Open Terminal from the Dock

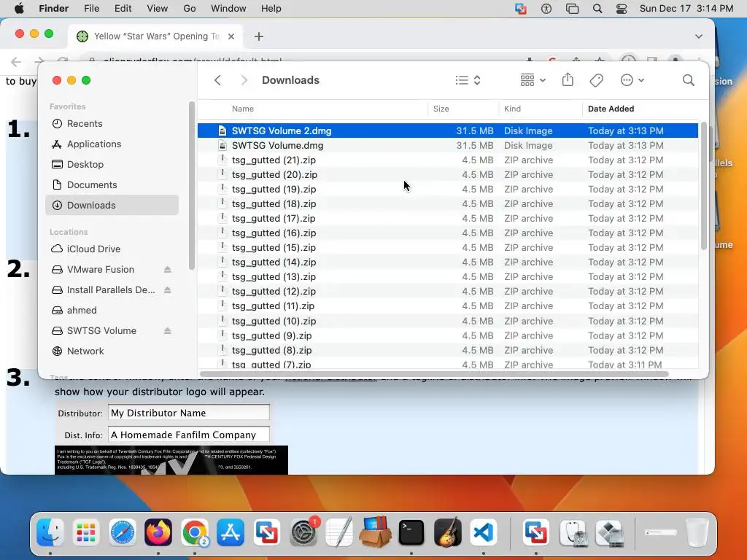(411, 532)
